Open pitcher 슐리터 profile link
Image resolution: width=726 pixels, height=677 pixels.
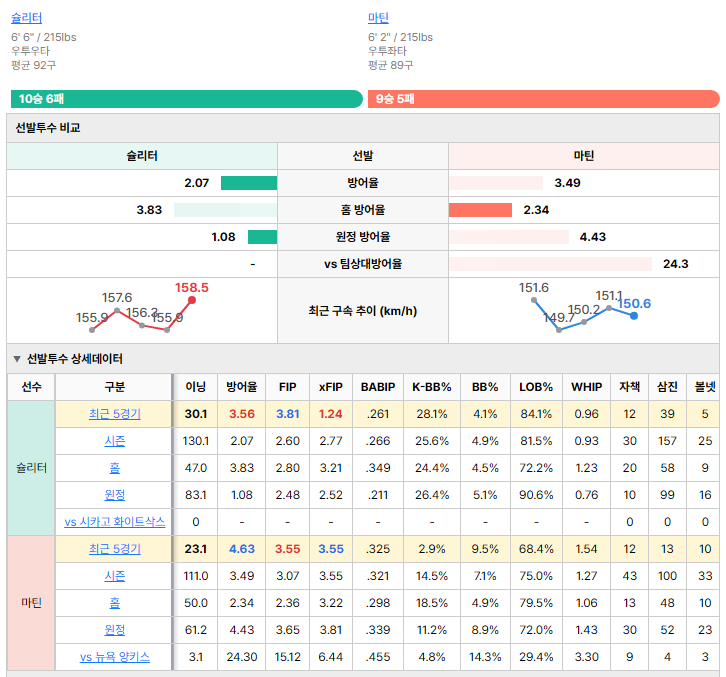point(26,18)
